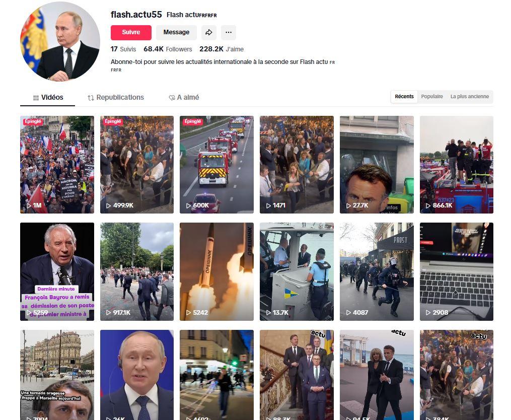Click play icon on 1M views video
The width and height of the screenshot is (511, 420).
29,205
